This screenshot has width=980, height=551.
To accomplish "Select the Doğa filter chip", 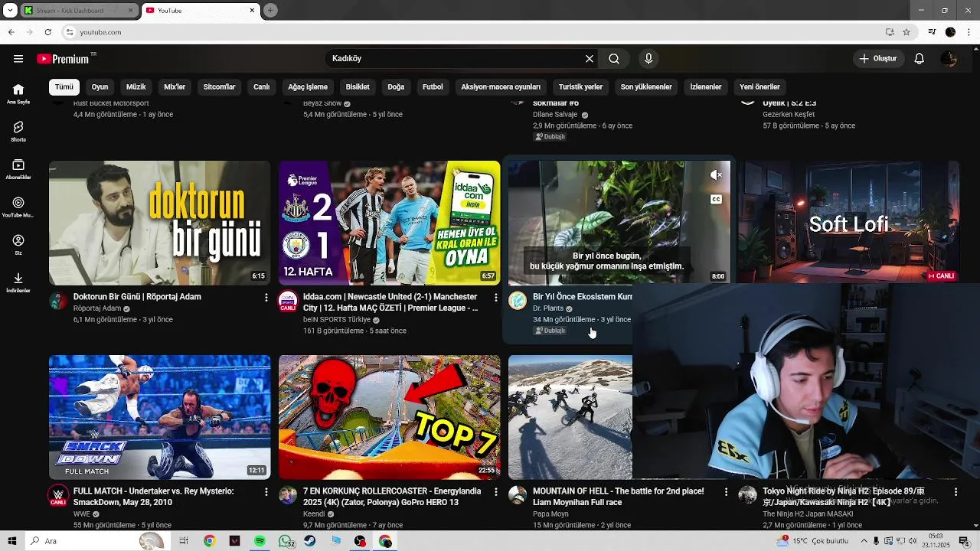I will (396, 87).
